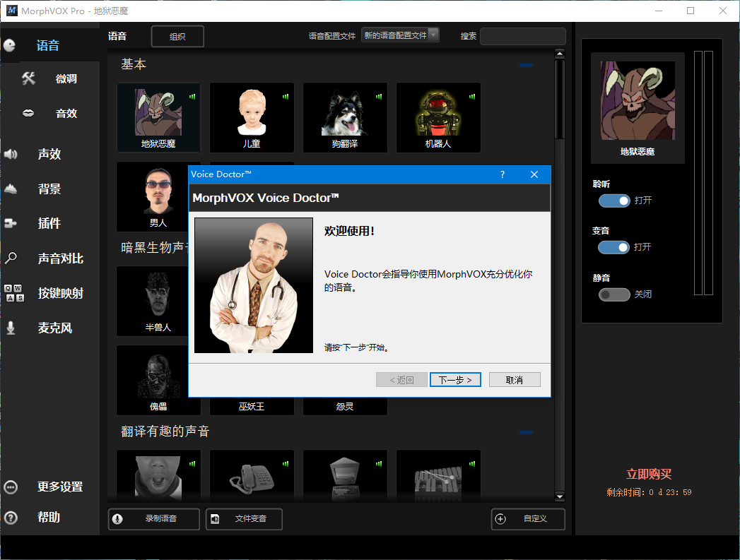Open the 微调 sidebar label
This screenshot has width=740, height=560.
[x=66, y=78]
